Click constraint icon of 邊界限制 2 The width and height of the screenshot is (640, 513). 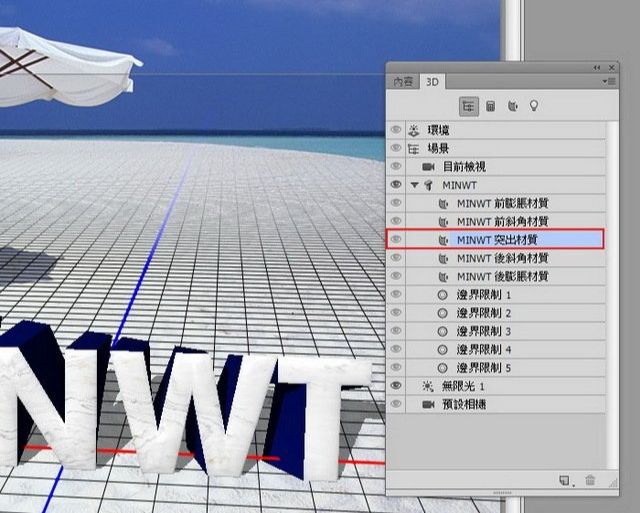coord(442,313)
